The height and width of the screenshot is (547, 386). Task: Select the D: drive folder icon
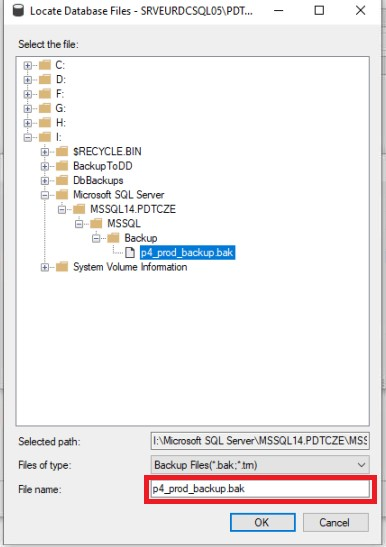pos(45,80)
